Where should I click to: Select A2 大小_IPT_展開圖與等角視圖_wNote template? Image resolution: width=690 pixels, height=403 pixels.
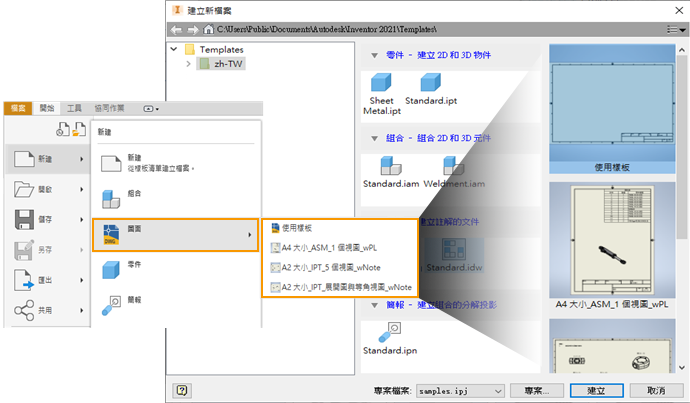340,287
